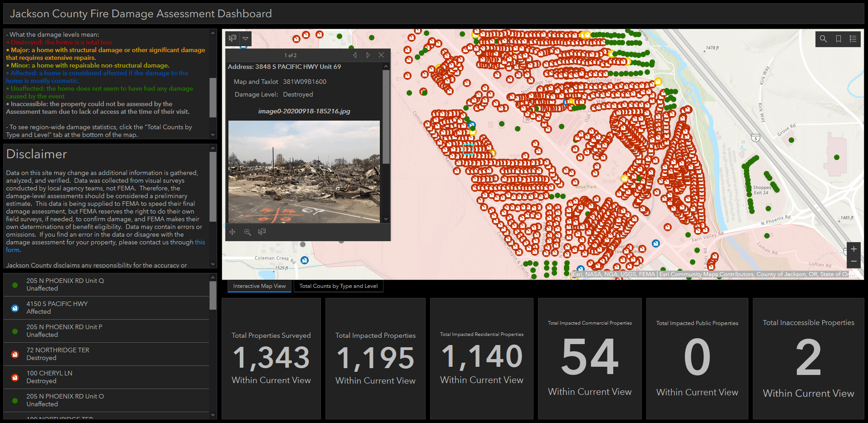Click the '1 of 2' popup counter
The width and height of the screenshot is (868, 423).
(291, 55)
